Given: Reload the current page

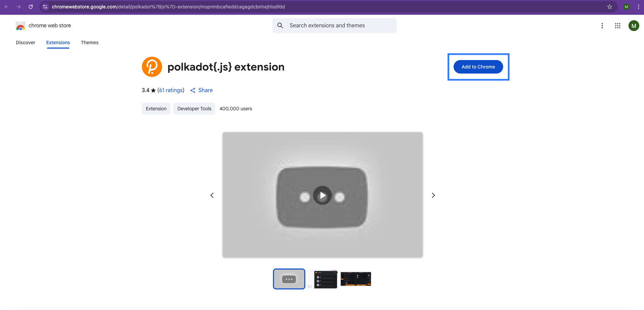Looking at the screenshot, I should [31, 7].
